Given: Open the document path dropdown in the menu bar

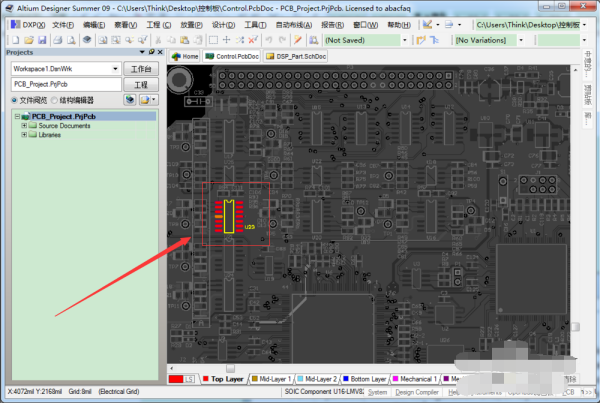Looking at the screenshot, I should tap(584, 25).
